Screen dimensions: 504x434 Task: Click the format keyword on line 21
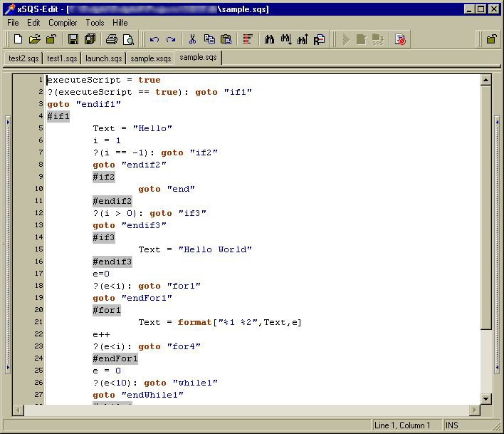[194, 322]
